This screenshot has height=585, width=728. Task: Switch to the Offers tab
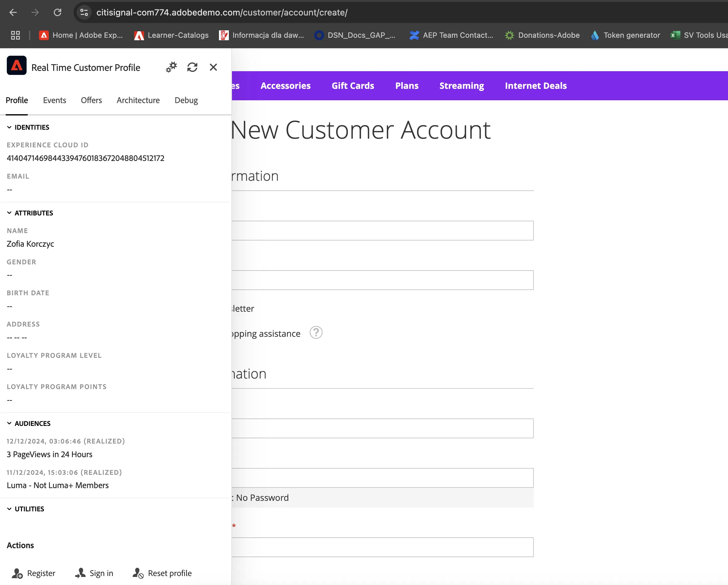tap(91, 100)
